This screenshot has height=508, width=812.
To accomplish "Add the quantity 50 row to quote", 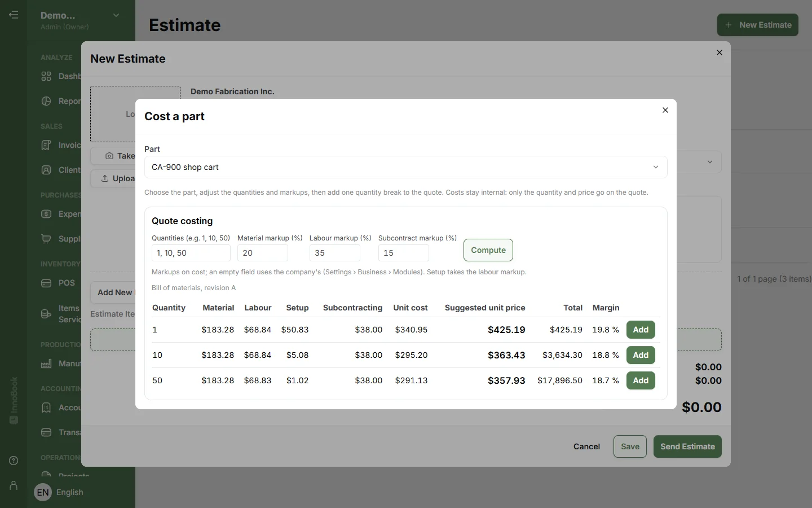I will coord(641,380).
